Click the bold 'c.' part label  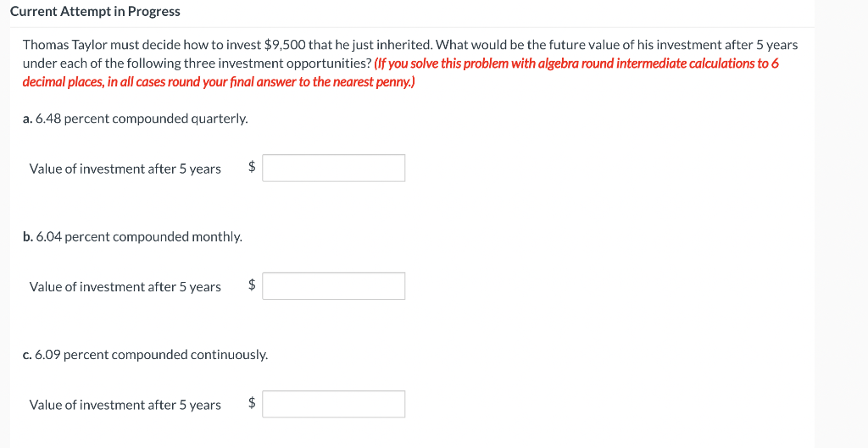click(28, 354)
